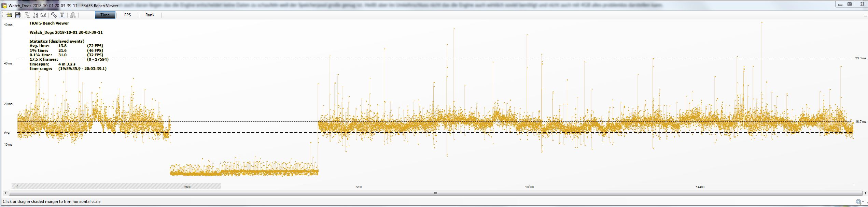Click the '33.3 ms' label on the right edge

[x=860, y=58]
